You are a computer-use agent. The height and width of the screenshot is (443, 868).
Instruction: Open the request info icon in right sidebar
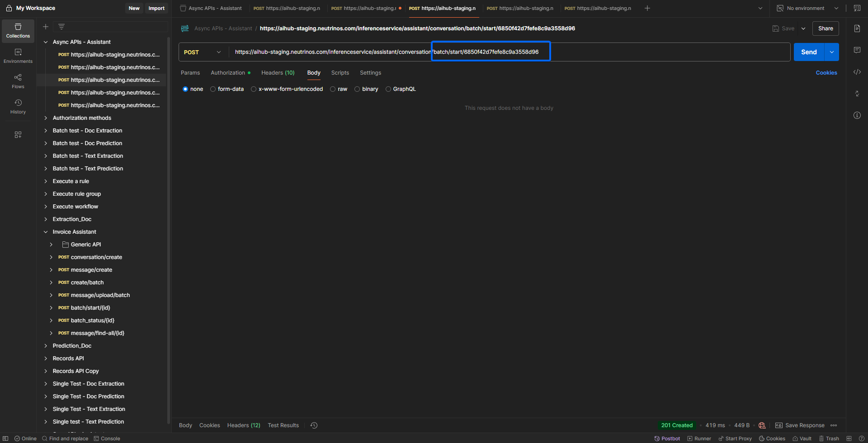tap(857, 115)
